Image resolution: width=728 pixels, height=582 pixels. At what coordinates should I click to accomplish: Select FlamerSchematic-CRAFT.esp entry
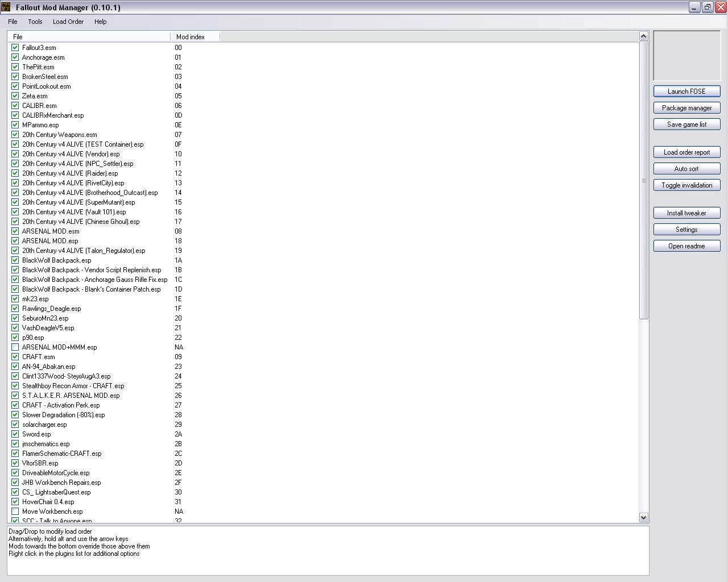(62, 454)
